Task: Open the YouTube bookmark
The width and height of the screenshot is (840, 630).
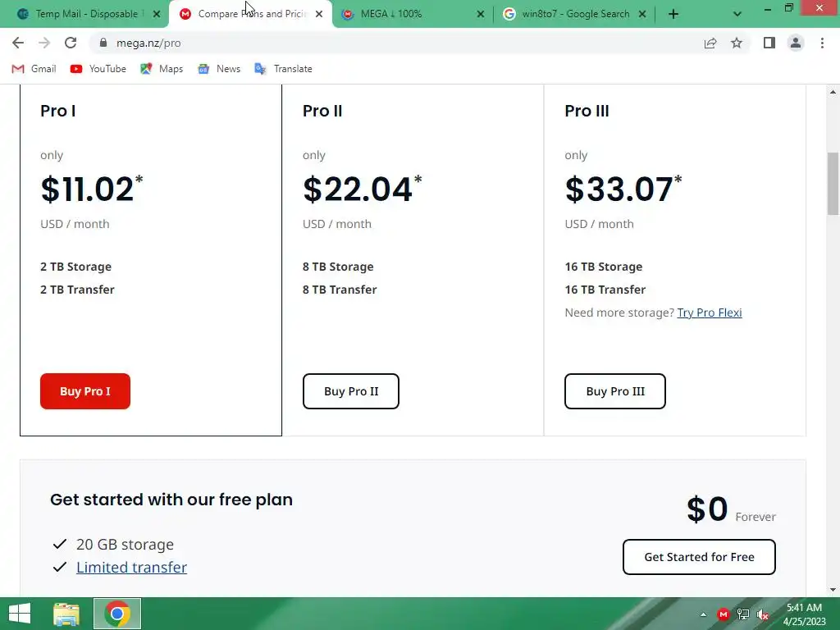Action: [98, 69]
